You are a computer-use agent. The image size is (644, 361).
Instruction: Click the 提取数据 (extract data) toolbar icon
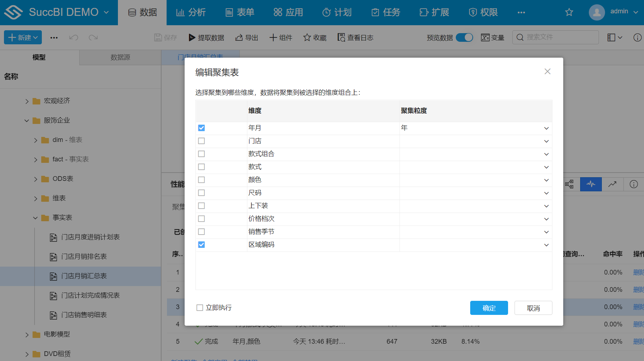point(206,37)
